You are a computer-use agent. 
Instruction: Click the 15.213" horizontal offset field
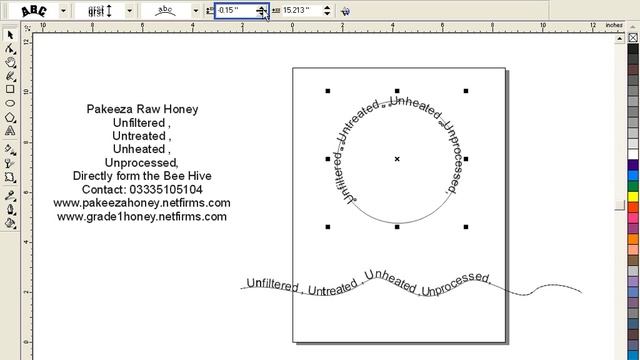[302, 11]
